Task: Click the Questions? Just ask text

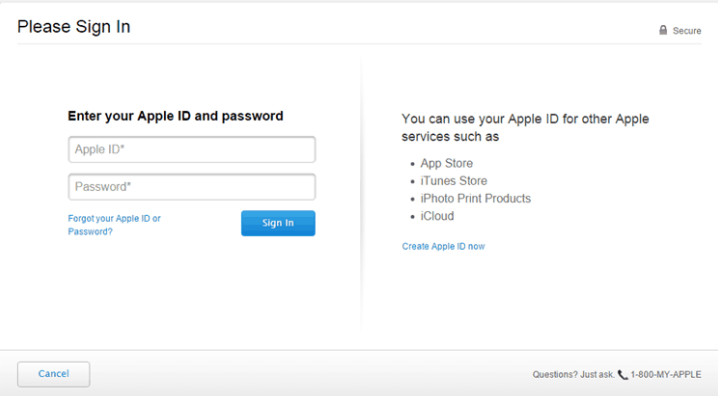Action: 573,374
